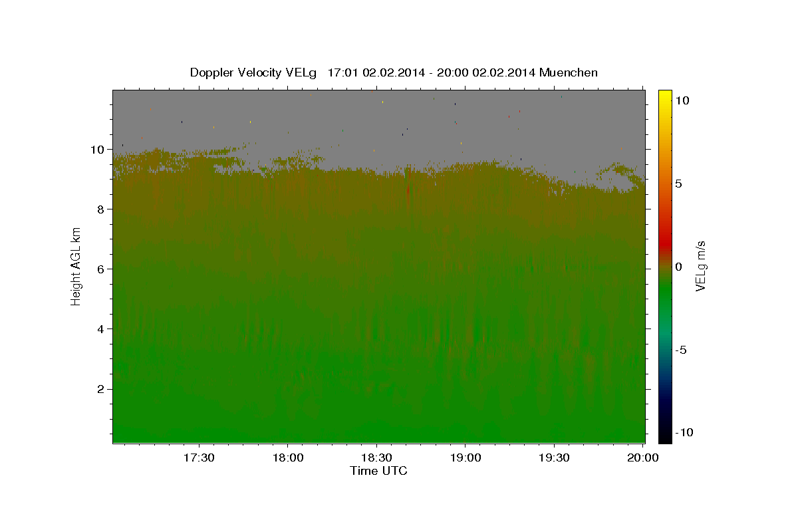This screenshot has width=798, height=532.
Task: Click the date range text '17:01 02.02.2014 - 20:00 02.02.2014'
Action: 432,72
